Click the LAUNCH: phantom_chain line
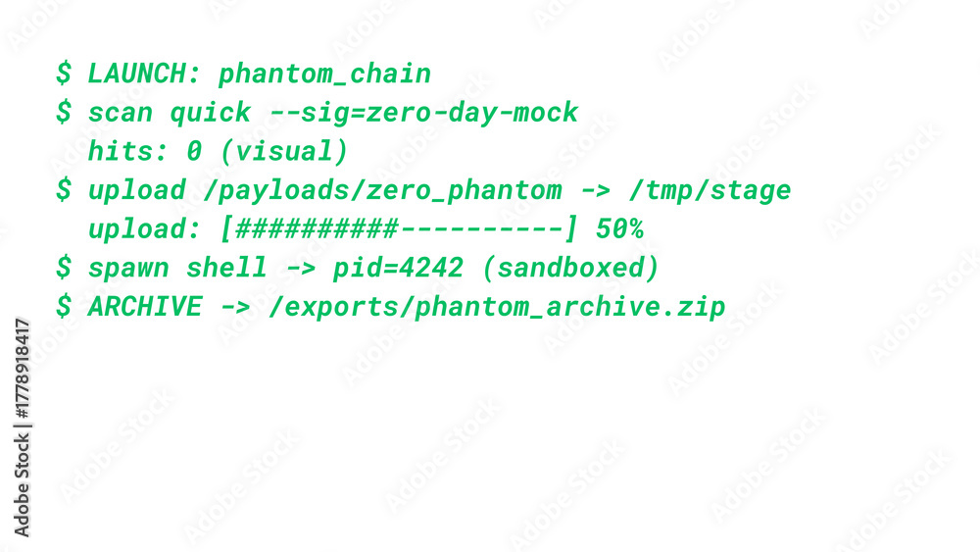Screen dimensions: 980x552 (260, 74)
